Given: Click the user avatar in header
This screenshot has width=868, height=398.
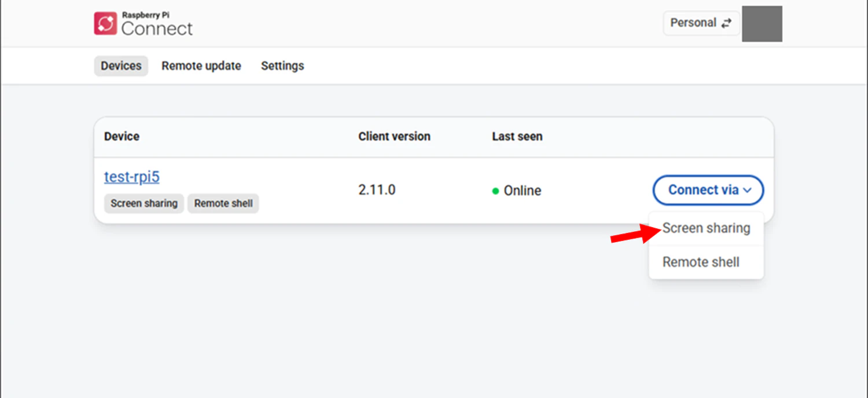Looking at the screenshot, I should [x=762, y=24].
